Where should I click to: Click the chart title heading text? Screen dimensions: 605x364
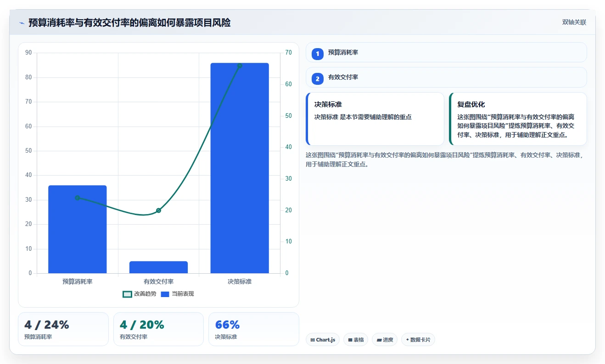(x=129, y=22)
